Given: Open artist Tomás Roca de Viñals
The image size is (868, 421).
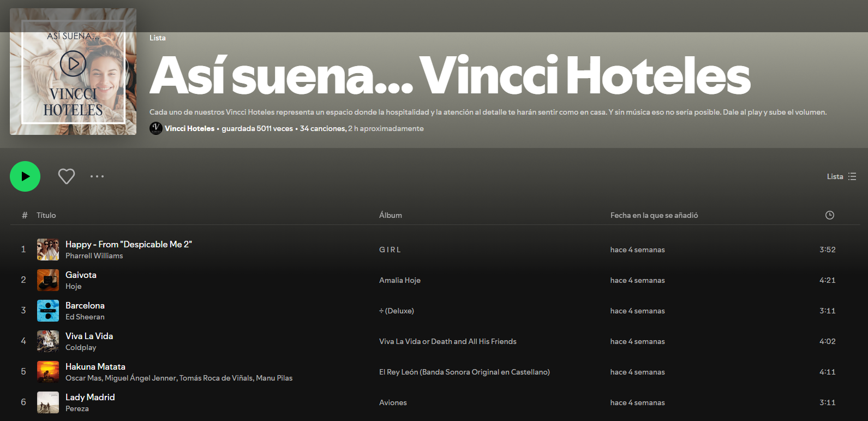Looking at the screenshot, I should pyautogui.click(x=216, y=378).
